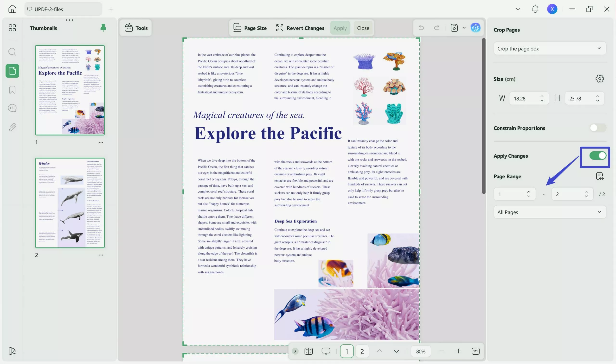616x364 pixels.
Task: Switch to two-page reading view
Action: click(308, 351)
